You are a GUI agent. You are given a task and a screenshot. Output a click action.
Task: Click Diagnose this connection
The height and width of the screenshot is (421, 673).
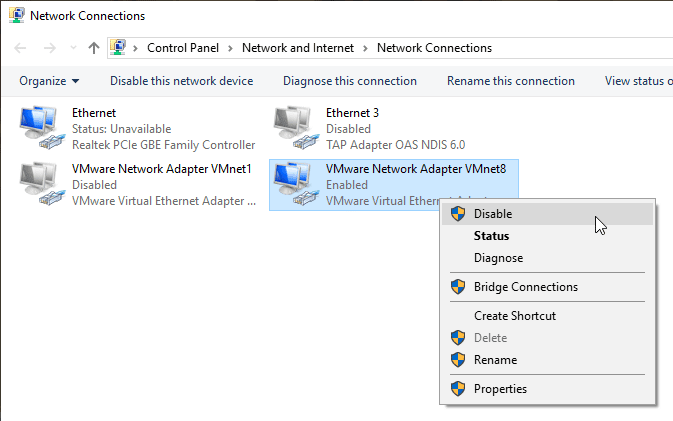click(x=350, y=81)
